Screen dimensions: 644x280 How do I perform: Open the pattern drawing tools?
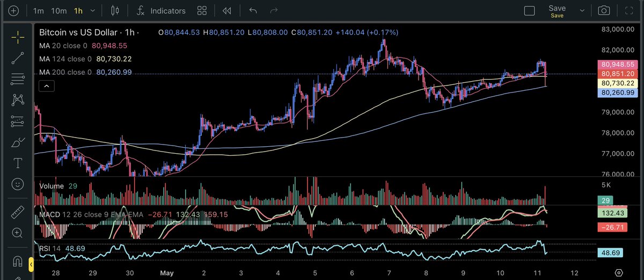click(x=18, y=100)
